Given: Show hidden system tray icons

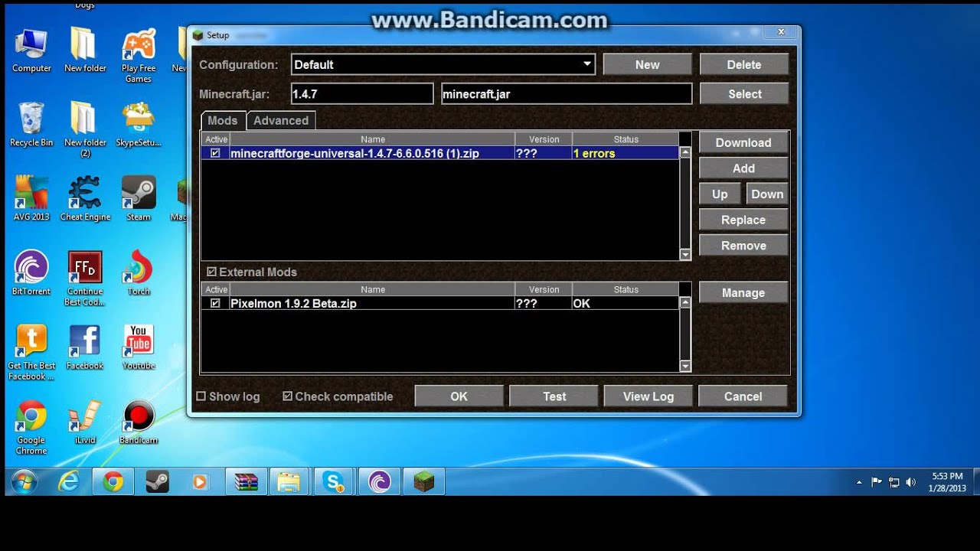Looking at the screenshot, I should [859, 482].
